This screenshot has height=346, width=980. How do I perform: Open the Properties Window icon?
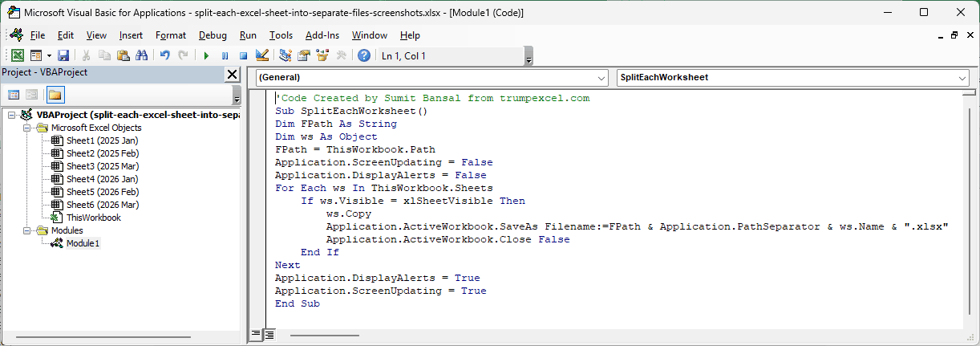pyautogui.click(x=303, y=55)
